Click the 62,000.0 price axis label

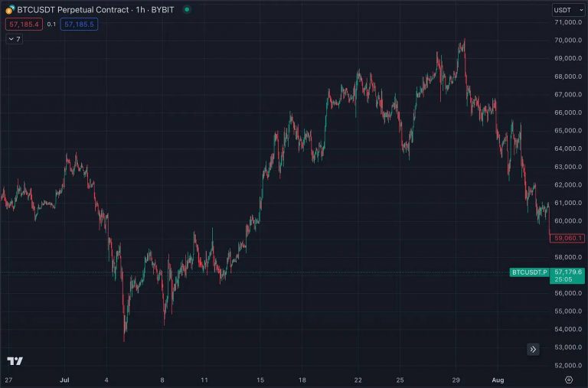click(568, 184)
